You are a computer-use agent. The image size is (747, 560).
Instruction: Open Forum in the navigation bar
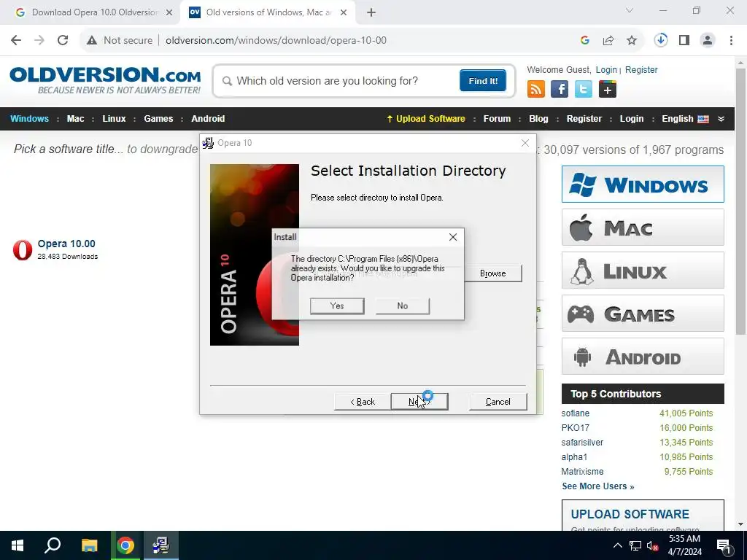pyautogui.click(x=497, y=119)
